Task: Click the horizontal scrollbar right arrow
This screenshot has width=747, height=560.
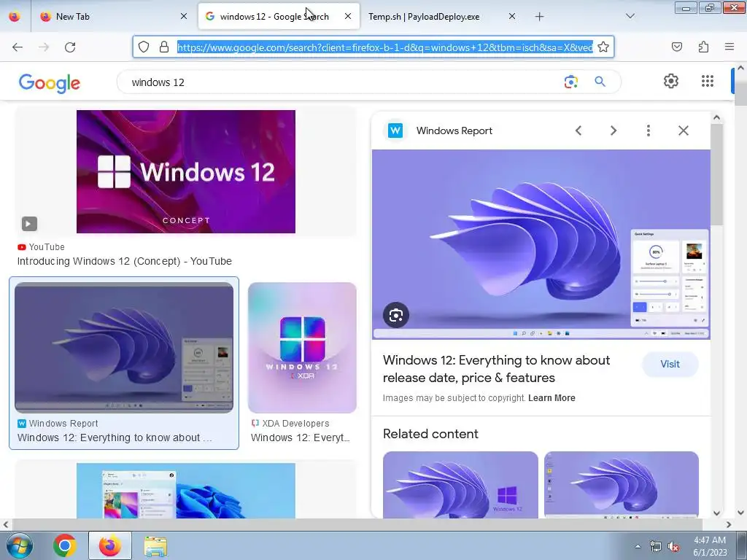Action: pos(729,525)
